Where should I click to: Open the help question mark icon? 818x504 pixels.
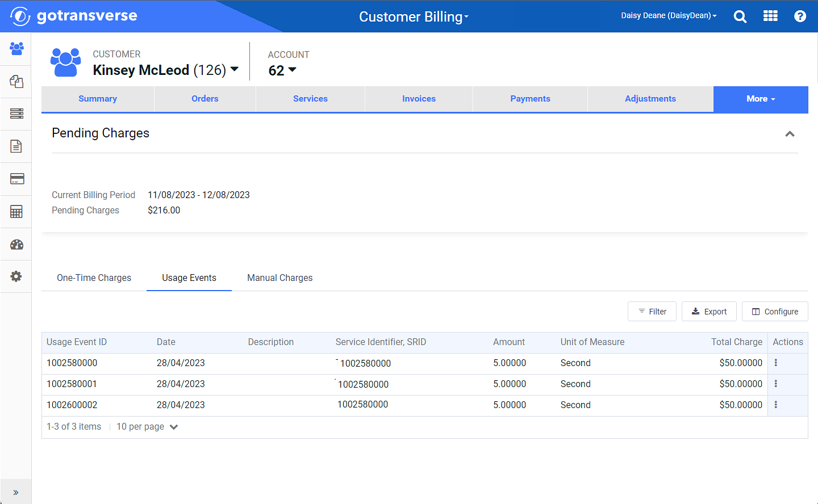point(800,16)
